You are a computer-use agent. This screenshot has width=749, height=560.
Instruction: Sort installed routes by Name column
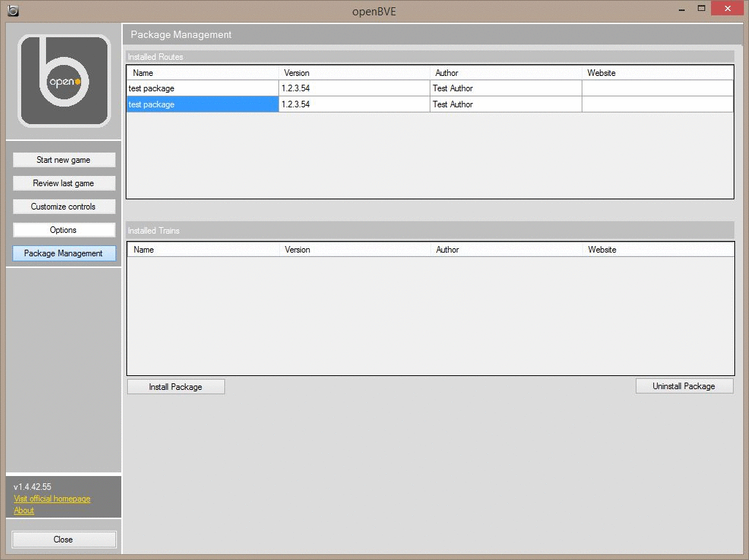pos(202,73)
